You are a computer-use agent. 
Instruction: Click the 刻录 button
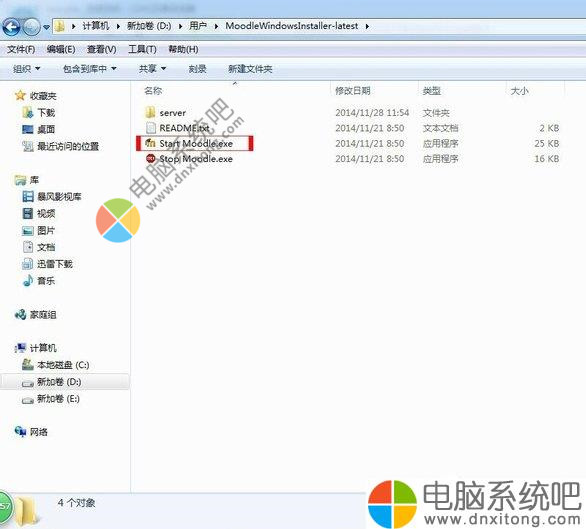click(x=197, y=69)
